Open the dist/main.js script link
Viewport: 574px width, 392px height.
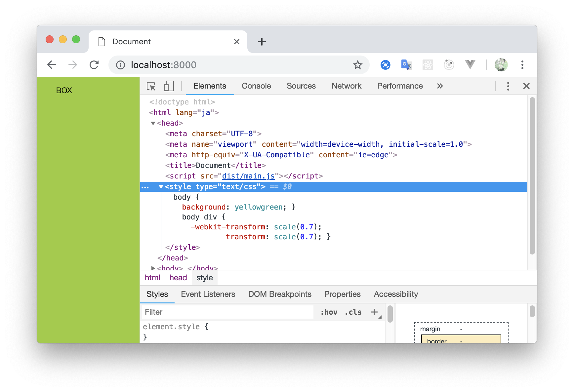(x=248, y=176)
